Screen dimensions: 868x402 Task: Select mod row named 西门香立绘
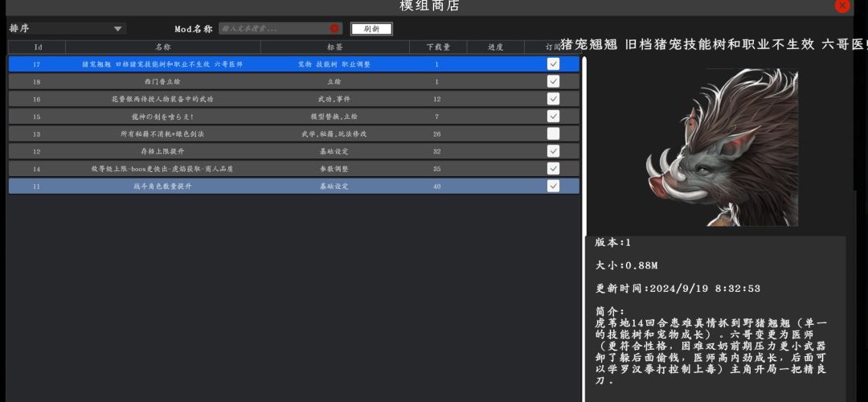[x=294, y=81]
